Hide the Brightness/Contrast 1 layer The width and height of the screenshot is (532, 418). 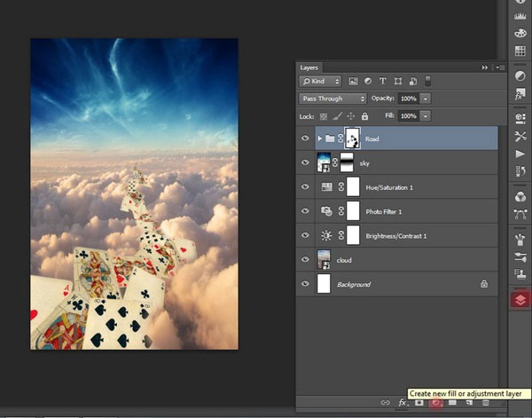pyautogui.click(x=305, y=235)
